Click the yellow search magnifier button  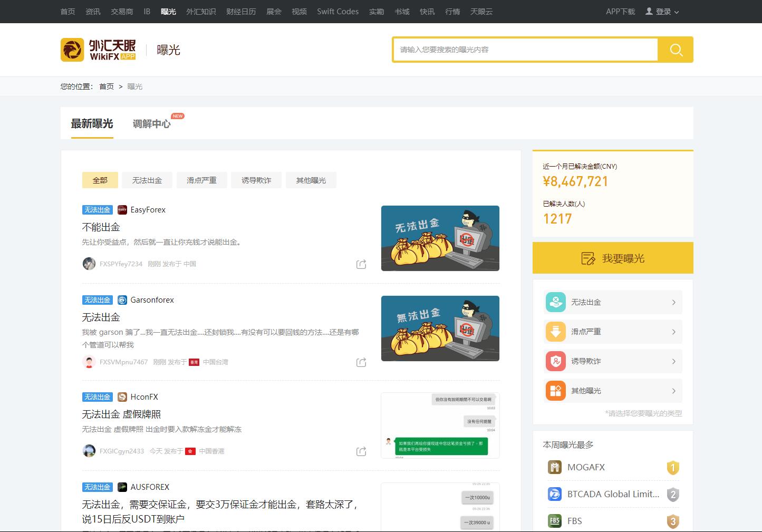tap(676, 50)
